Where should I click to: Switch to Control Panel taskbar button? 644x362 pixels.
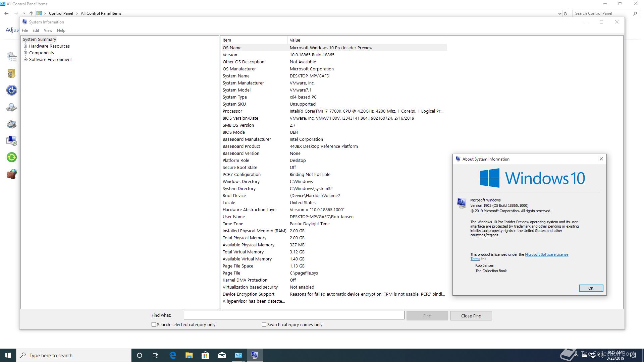click(238, 355)
